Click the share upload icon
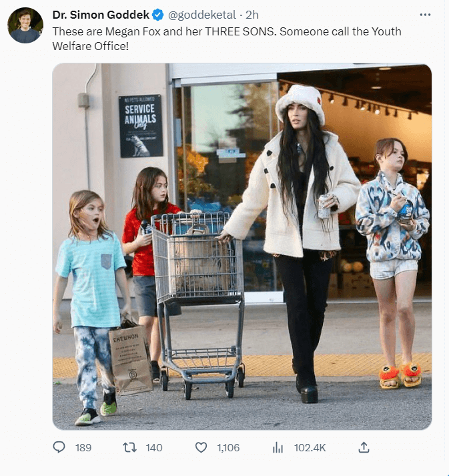 [x=364, y=447]
